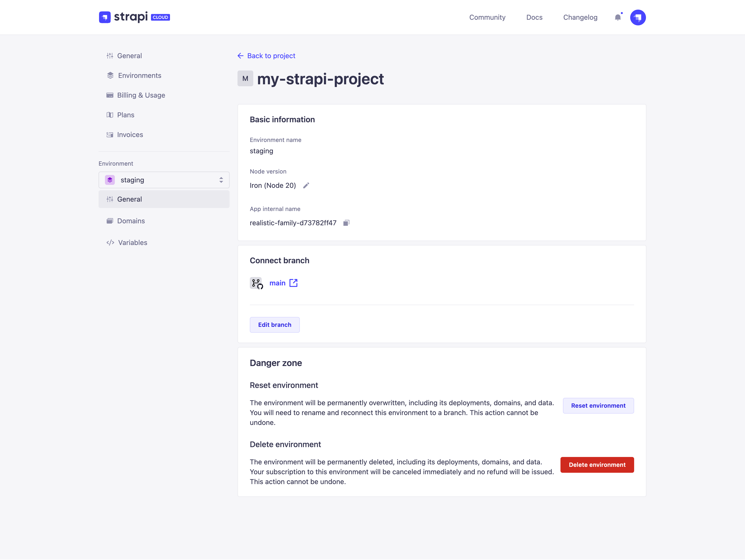745x560 pixels.
Task: Click the notification bell icon
Action: coord(618,17)
